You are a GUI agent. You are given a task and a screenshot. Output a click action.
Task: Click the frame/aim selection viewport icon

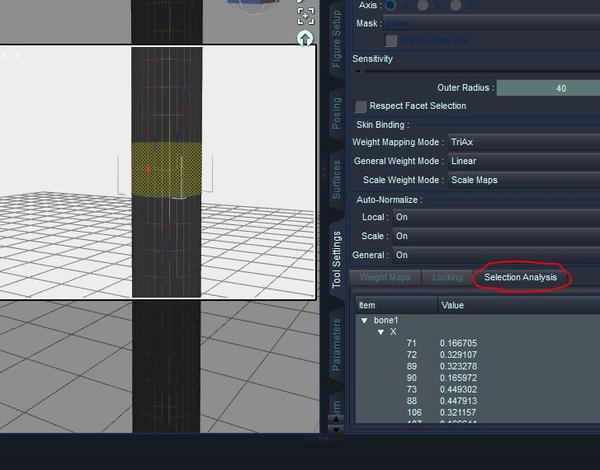[x=306, y=16]
